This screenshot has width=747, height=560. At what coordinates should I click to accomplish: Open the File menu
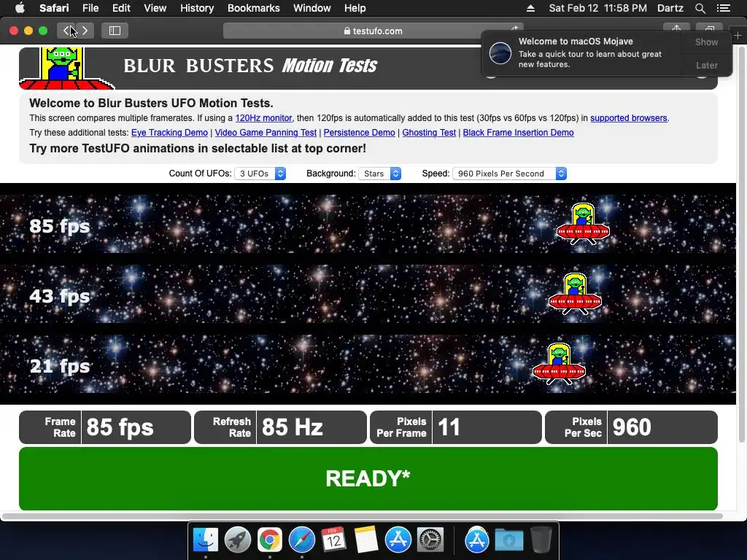click(90, 8)
